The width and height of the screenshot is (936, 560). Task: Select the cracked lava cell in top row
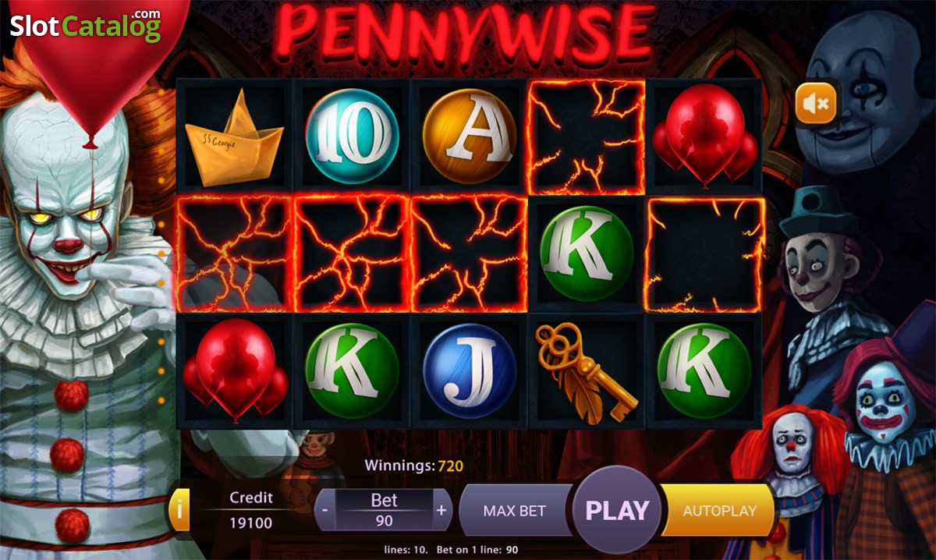[587, 136]
